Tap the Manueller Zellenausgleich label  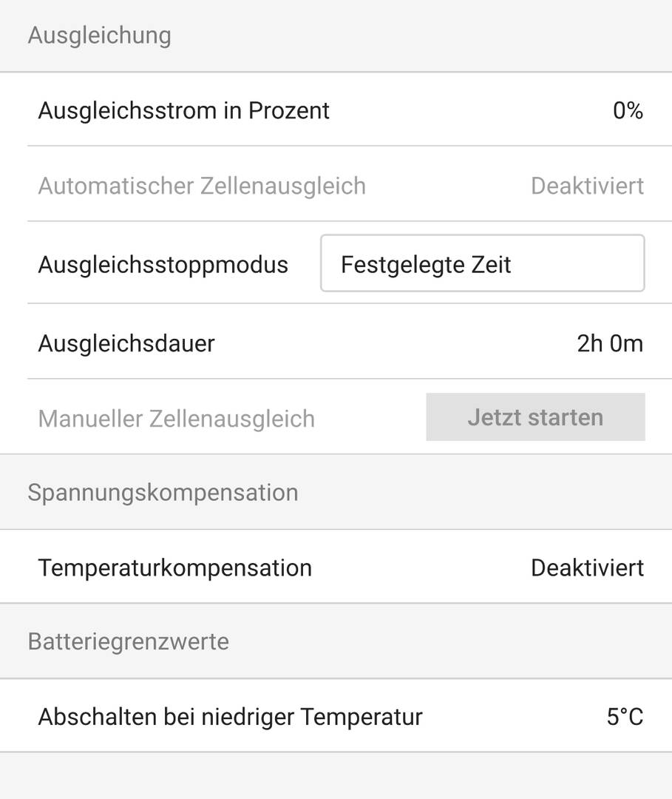point(176,419)
